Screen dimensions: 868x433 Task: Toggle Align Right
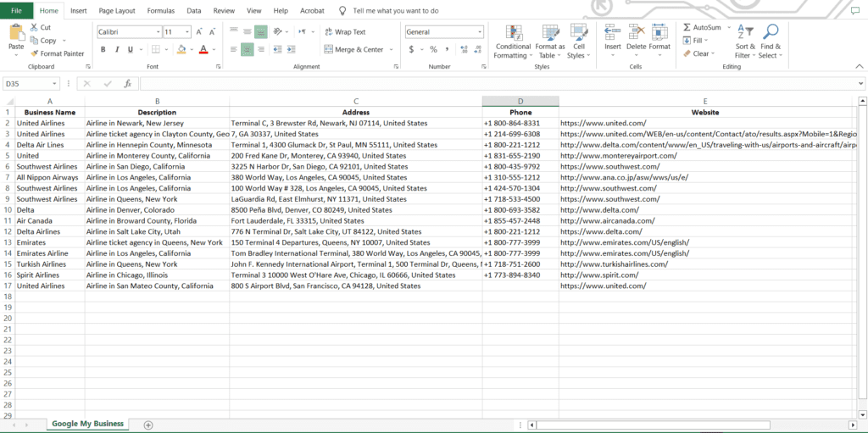click(x=261, y=49)
